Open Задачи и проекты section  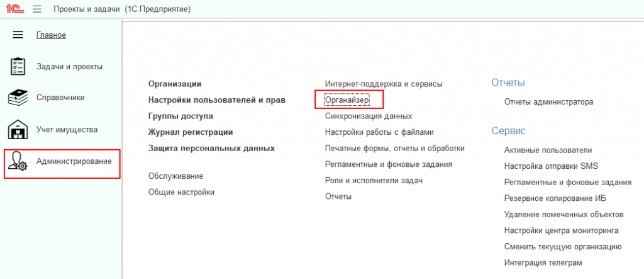coord(69,66)
